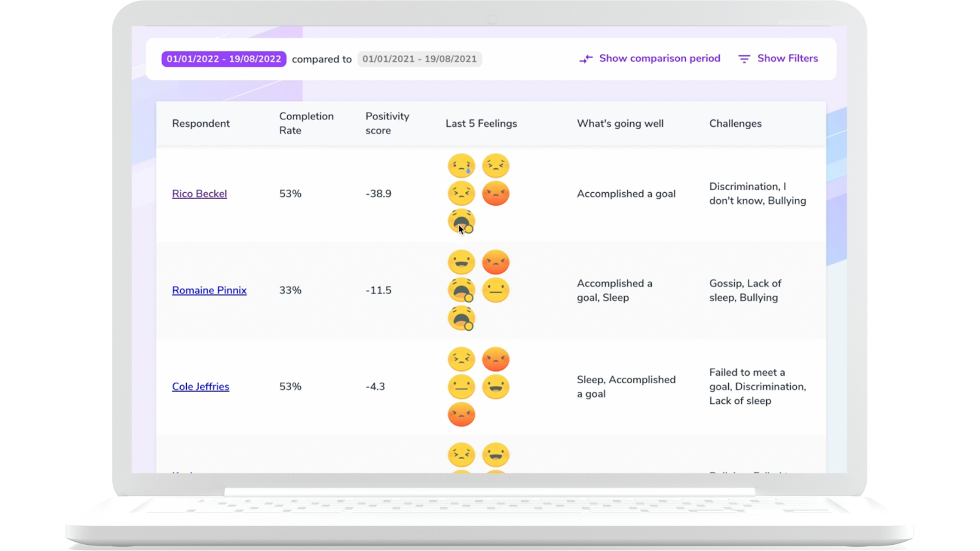Click Cole Jeffries's grinning face emoji
980x551 pixels.
[496, 387]
